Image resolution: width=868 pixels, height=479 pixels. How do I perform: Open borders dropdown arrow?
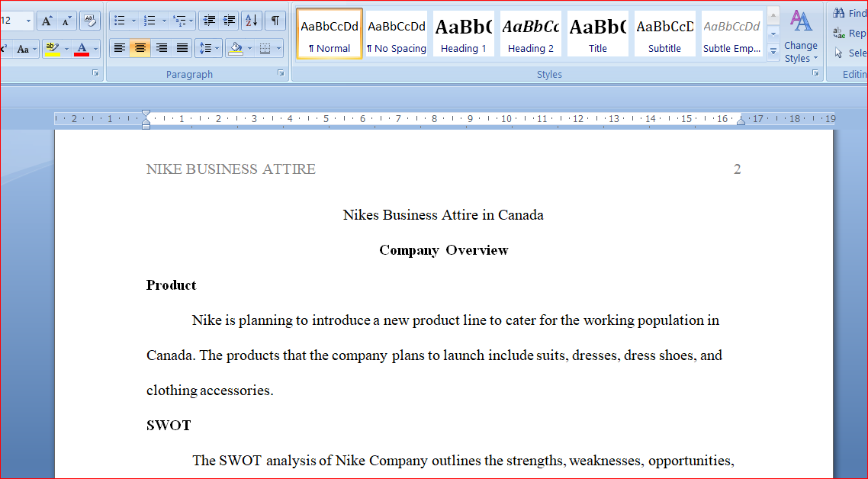click(278, 49)
